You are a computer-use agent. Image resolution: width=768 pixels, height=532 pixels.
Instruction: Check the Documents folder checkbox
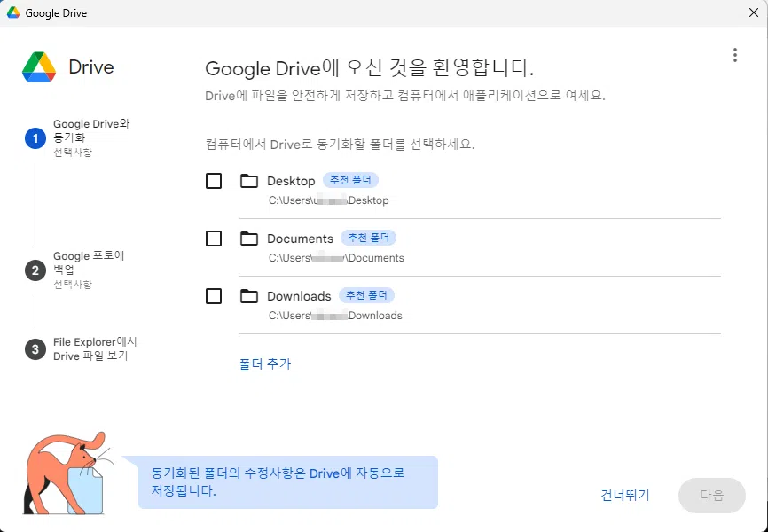pyautogui.click(x=213, y=238)
